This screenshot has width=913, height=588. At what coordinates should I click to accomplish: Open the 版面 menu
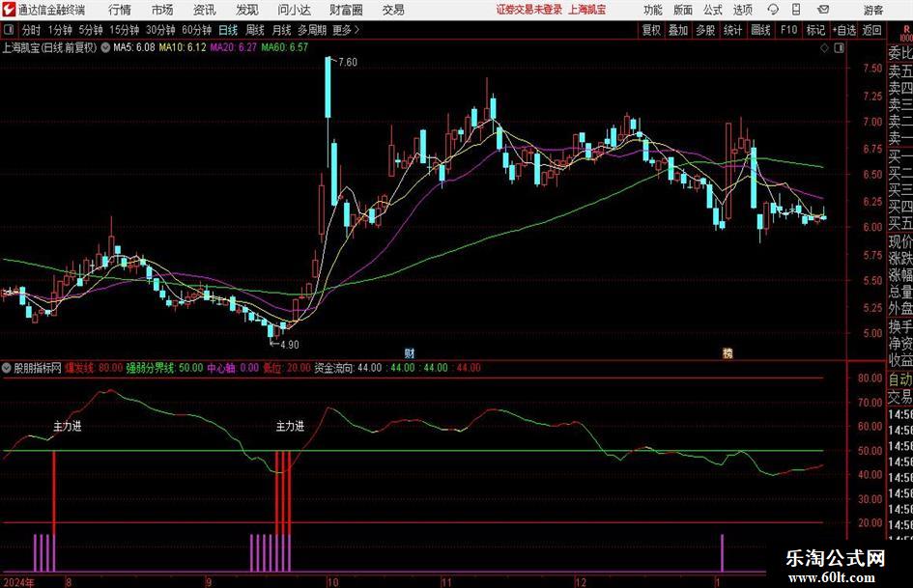click(x=683, y=10)
